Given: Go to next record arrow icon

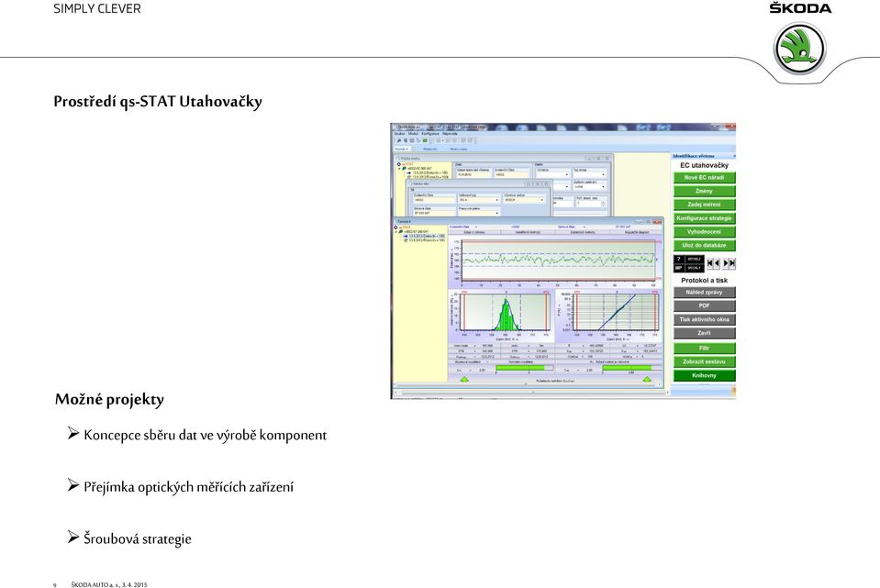Looking at the screenshot, I should (x=726, y=262).
